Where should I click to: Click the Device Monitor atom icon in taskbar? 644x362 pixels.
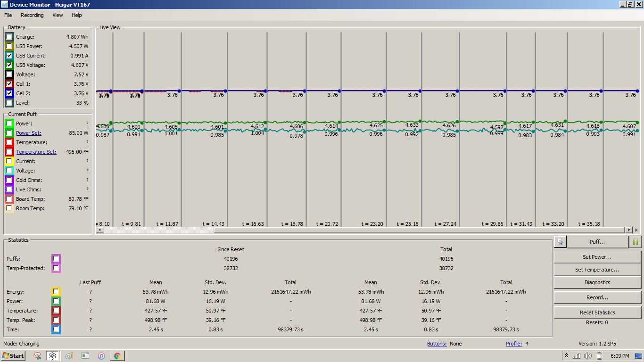[53, 356]
